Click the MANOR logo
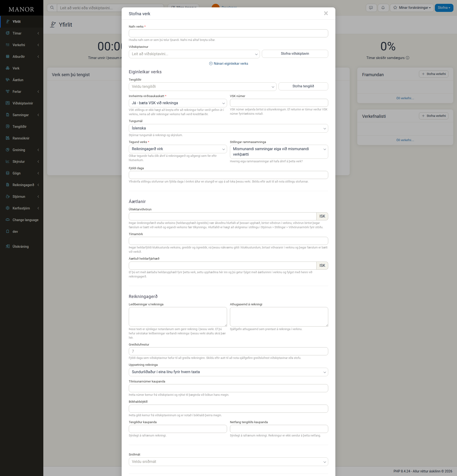 click(21, 9)
